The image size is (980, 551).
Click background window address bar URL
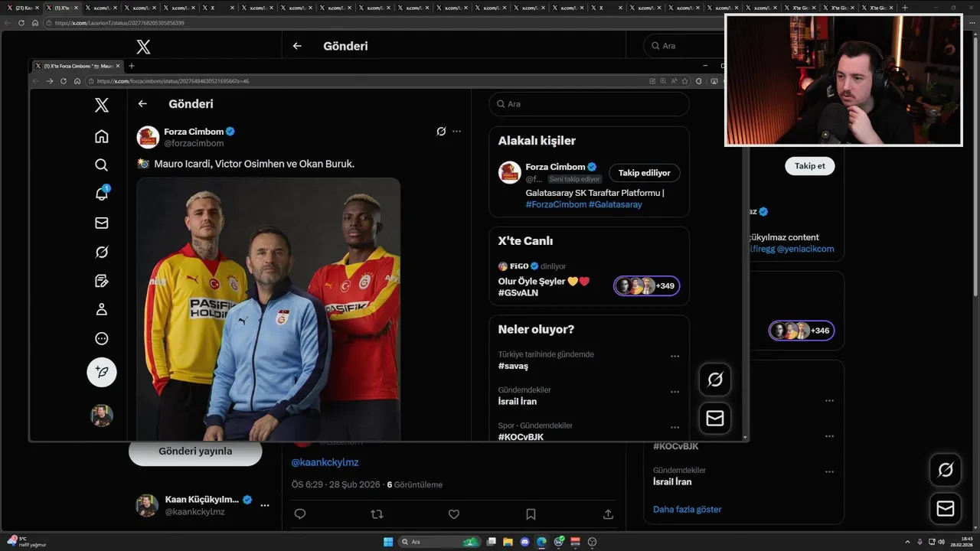[120, 23]
